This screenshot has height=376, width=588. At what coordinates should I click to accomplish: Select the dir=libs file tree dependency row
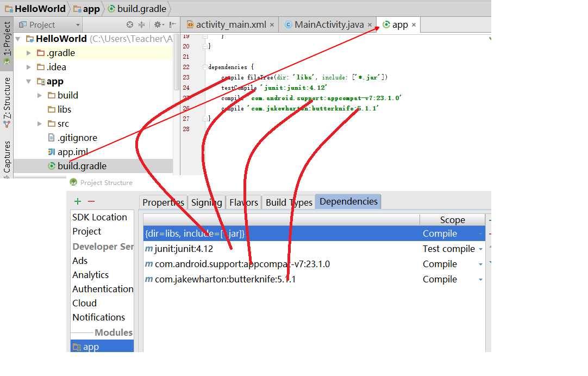[314, 233]
